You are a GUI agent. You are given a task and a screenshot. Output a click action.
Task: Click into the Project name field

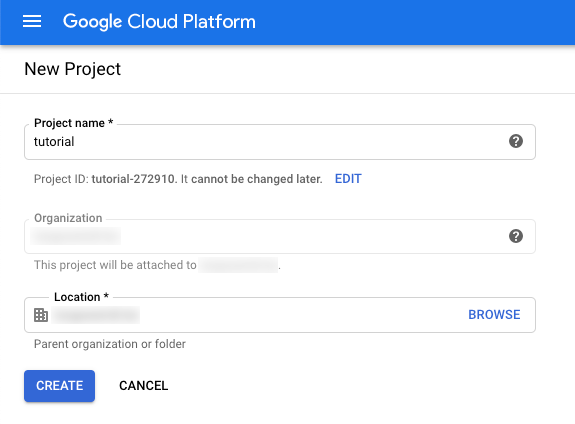point(280,142)
